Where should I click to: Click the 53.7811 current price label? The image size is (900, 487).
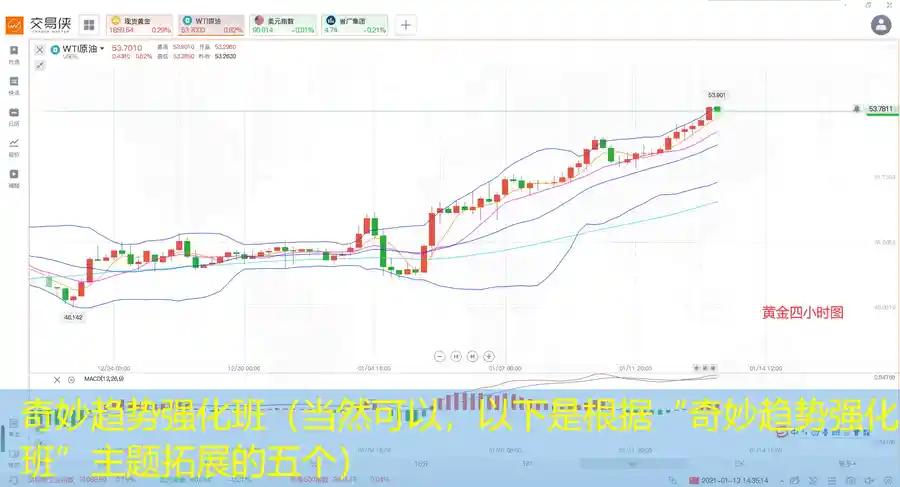[881, 109]
